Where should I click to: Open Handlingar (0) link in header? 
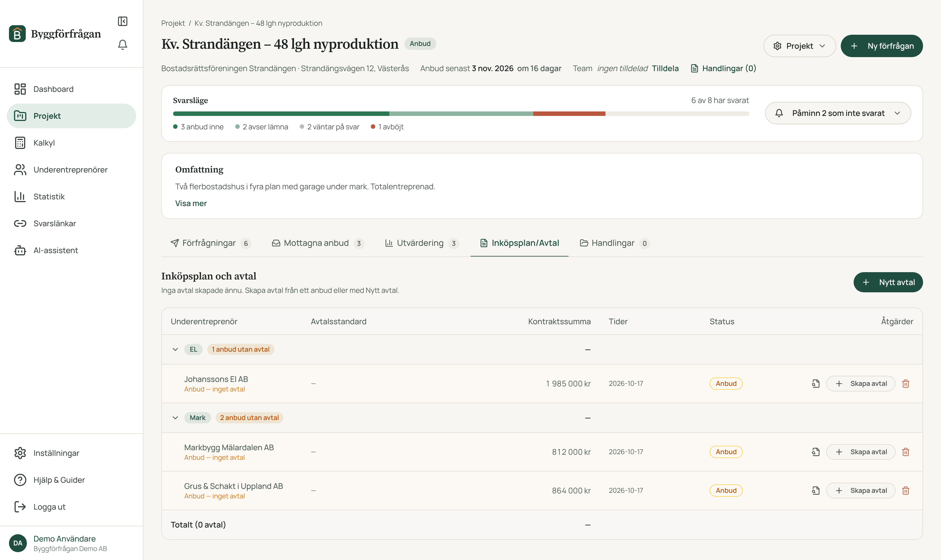723,68
